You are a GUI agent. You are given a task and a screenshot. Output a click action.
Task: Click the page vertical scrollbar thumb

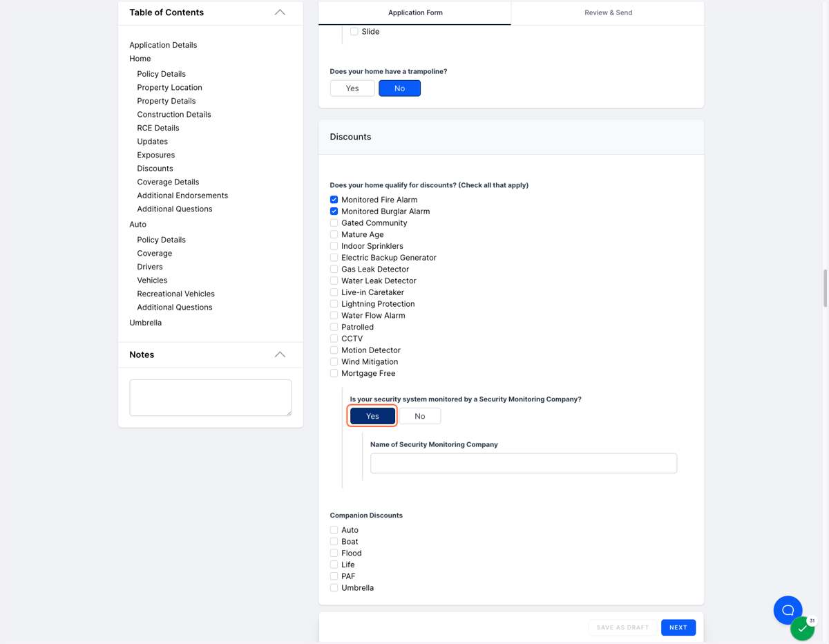coord(825,289)
